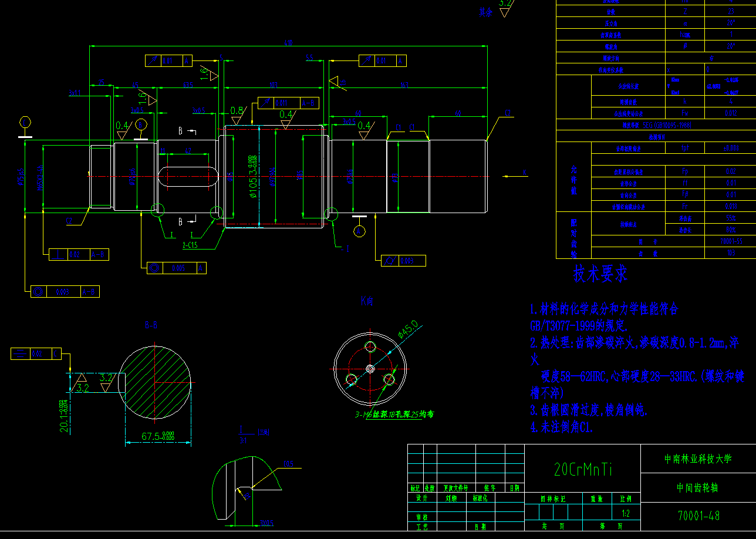Image resolution: width=756 pixels, height=539 pixels.
Task: Select the 3x11 groove dimension
Action: 75,93
